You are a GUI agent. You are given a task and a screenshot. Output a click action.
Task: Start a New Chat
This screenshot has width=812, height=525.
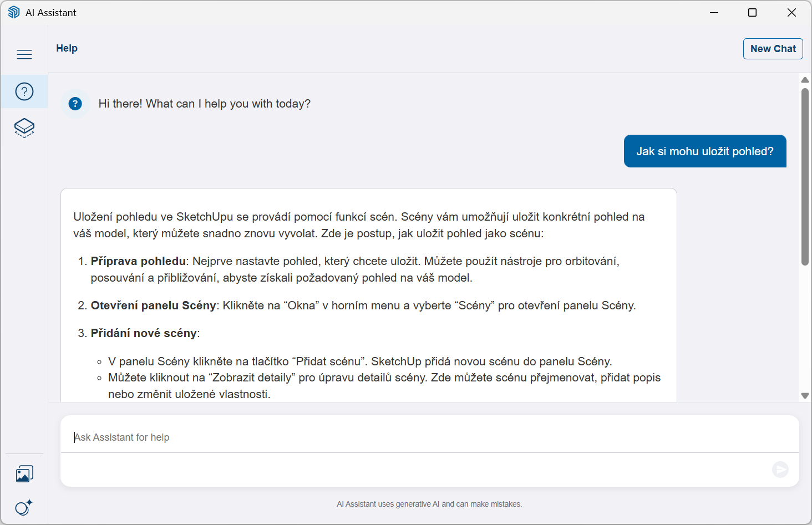(x=773, y=49)
